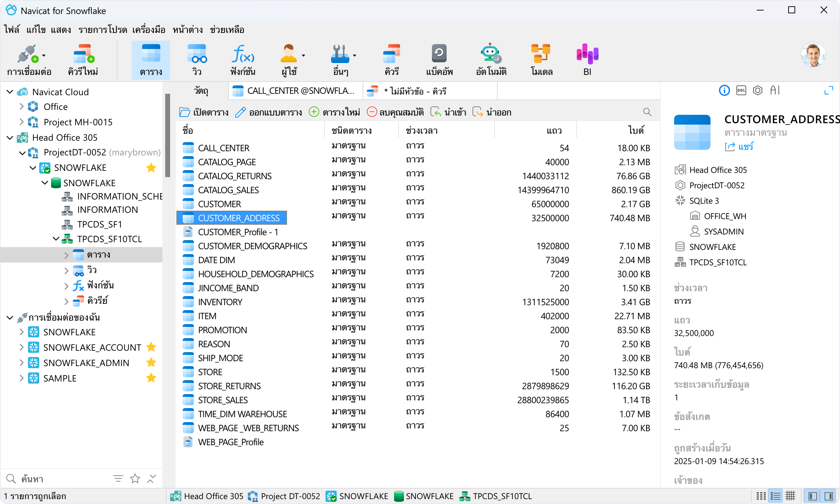Click the search icon above table list
The width and height of the screenshot is (840, 504).
point(647,112)
